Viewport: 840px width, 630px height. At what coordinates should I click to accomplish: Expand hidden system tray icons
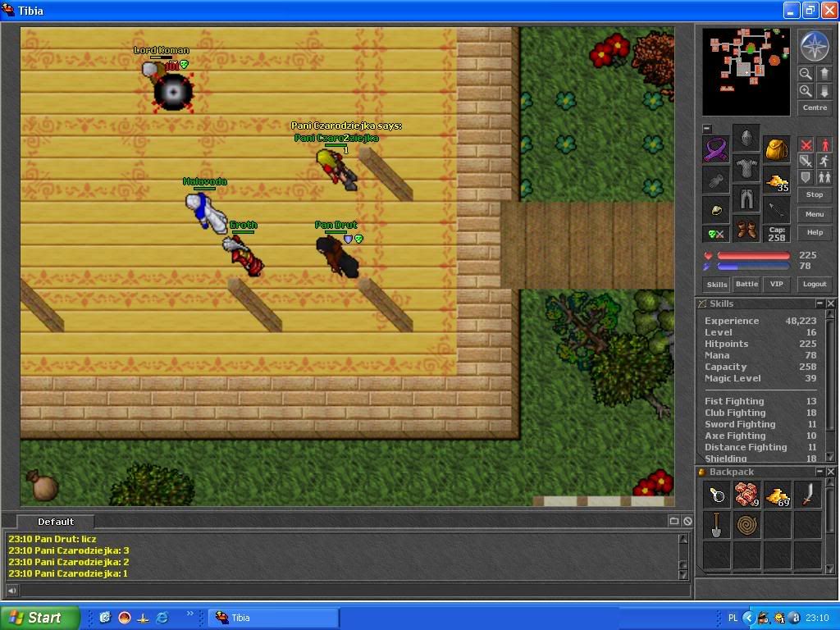pos(748,618)
